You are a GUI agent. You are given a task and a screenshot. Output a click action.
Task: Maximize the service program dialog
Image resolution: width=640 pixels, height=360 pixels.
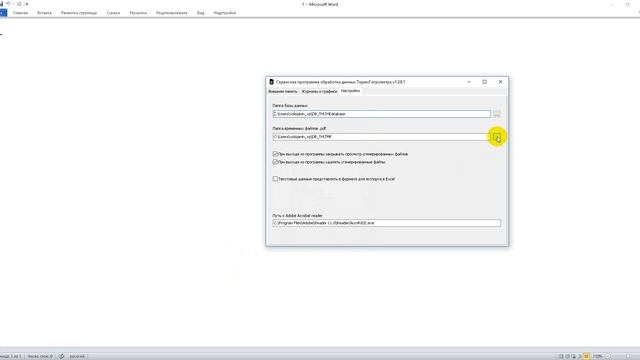click(484, 82)
